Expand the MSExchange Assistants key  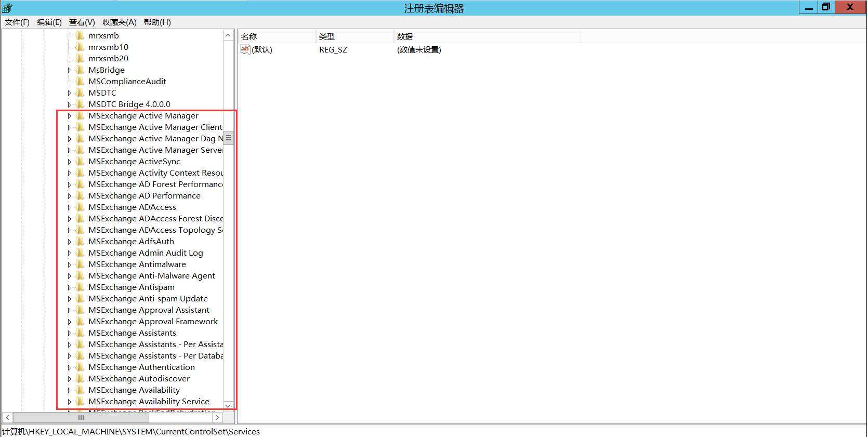[69, 333]
